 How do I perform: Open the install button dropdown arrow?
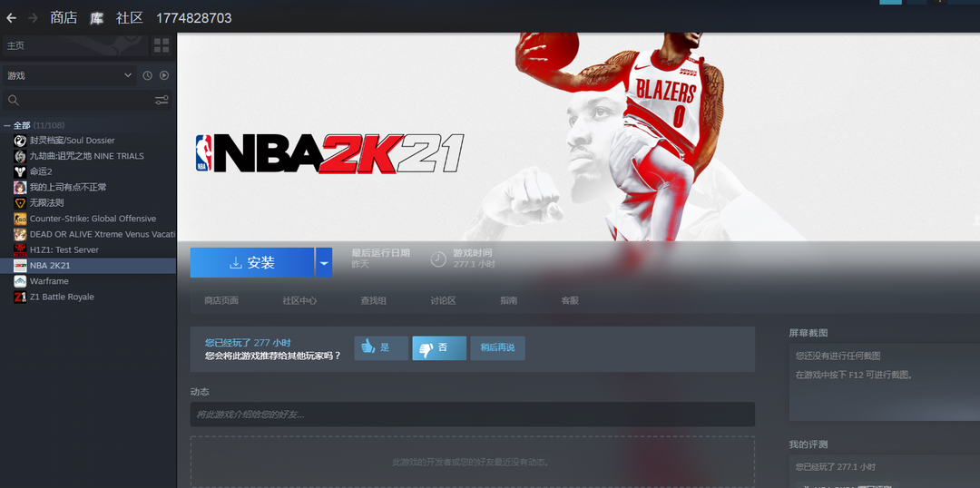324,262
